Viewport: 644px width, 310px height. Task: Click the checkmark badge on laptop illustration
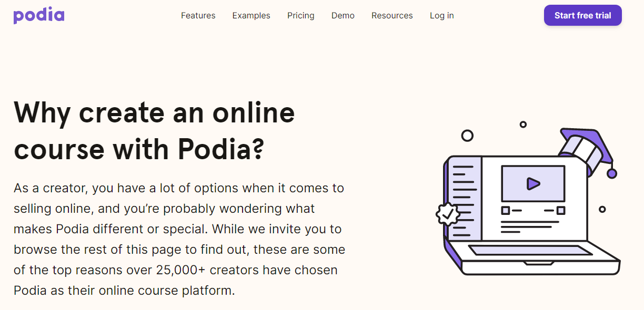click(448, 214)
